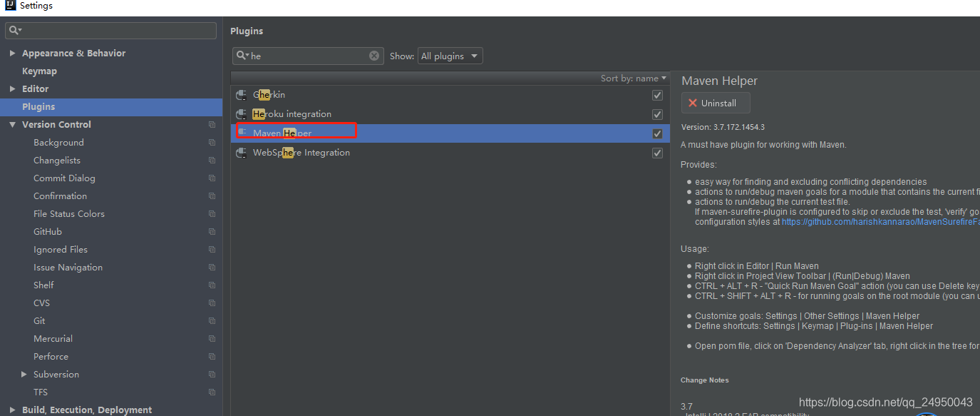Click the reset icon beside Commit Dialog
Image resolution: width=980 pixels, height=416 pixels.
tap(212, 178)
